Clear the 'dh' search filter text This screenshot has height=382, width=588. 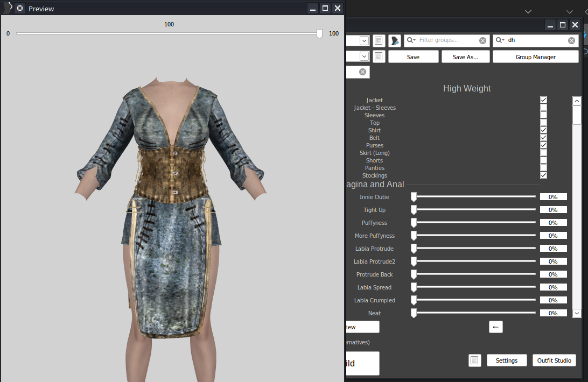pyautogui.click(x=571, y=40)
